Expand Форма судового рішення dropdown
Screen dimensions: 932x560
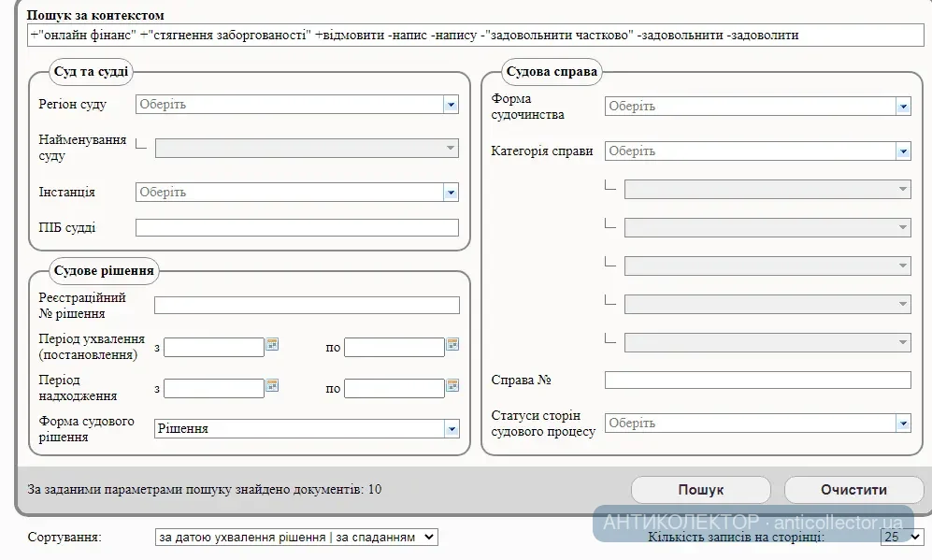(x=452, y=429)
